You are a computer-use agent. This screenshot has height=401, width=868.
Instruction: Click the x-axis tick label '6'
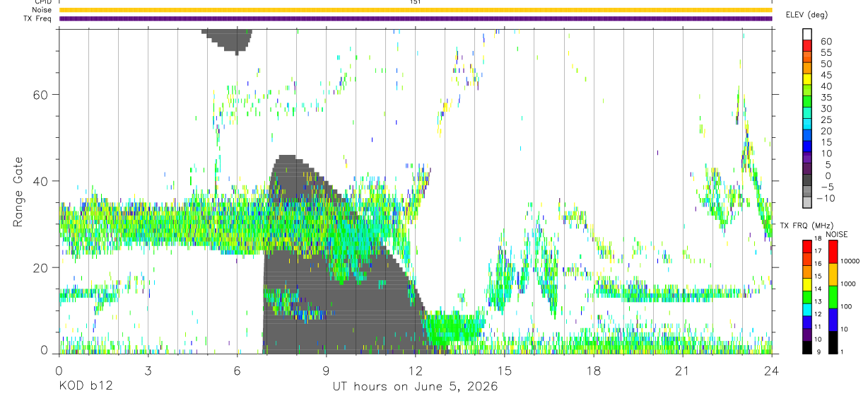click(x=237, y=371)
